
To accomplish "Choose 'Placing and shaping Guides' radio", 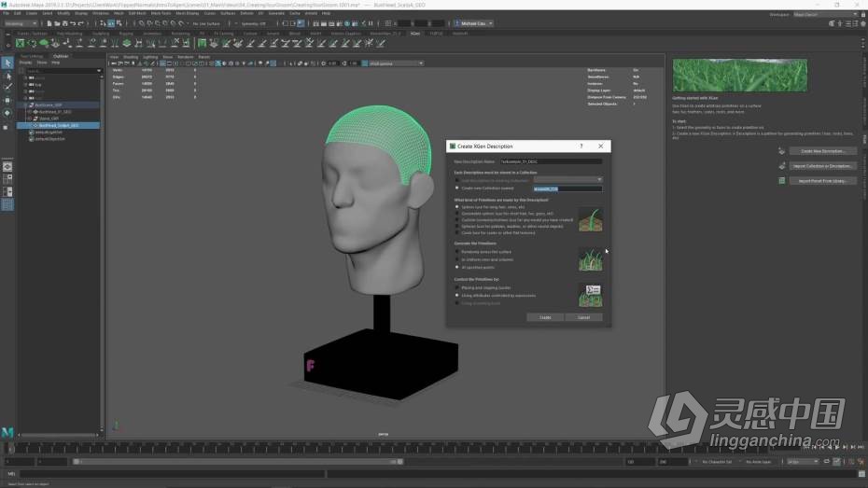I will 457,288.
